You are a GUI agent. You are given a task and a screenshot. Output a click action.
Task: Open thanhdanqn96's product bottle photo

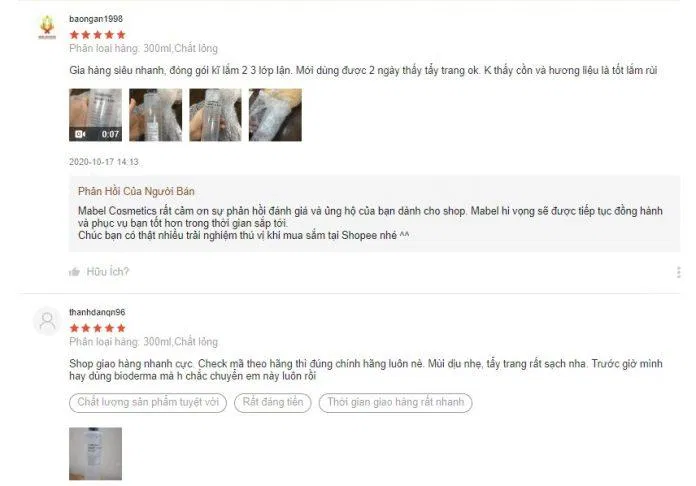[x=95, y=454]
